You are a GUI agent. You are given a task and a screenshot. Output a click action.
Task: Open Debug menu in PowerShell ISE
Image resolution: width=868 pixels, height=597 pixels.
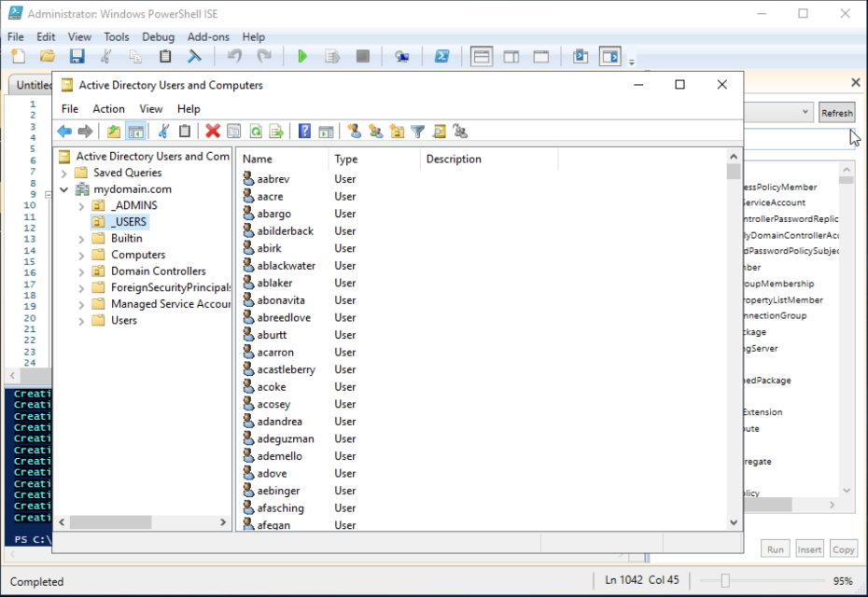(159, 37)
